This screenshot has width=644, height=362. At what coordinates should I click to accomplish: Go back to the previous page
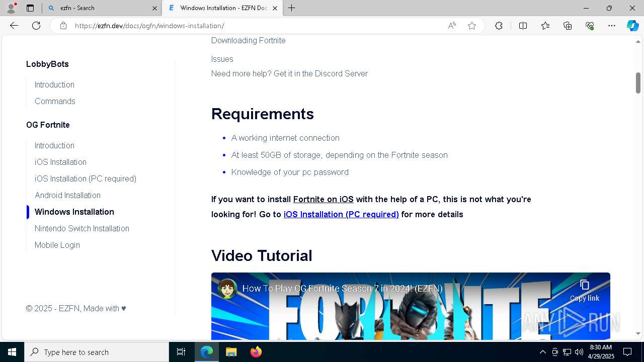click(14, 26)
